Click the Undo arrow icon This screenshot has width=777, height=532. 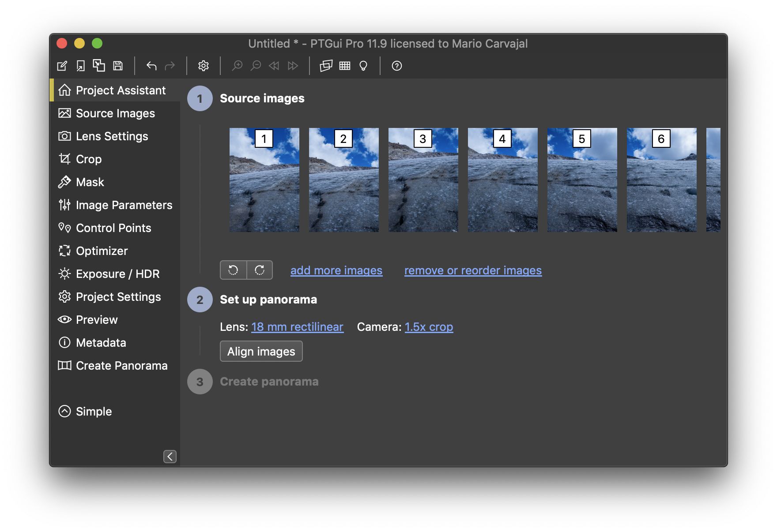point(151,66)
